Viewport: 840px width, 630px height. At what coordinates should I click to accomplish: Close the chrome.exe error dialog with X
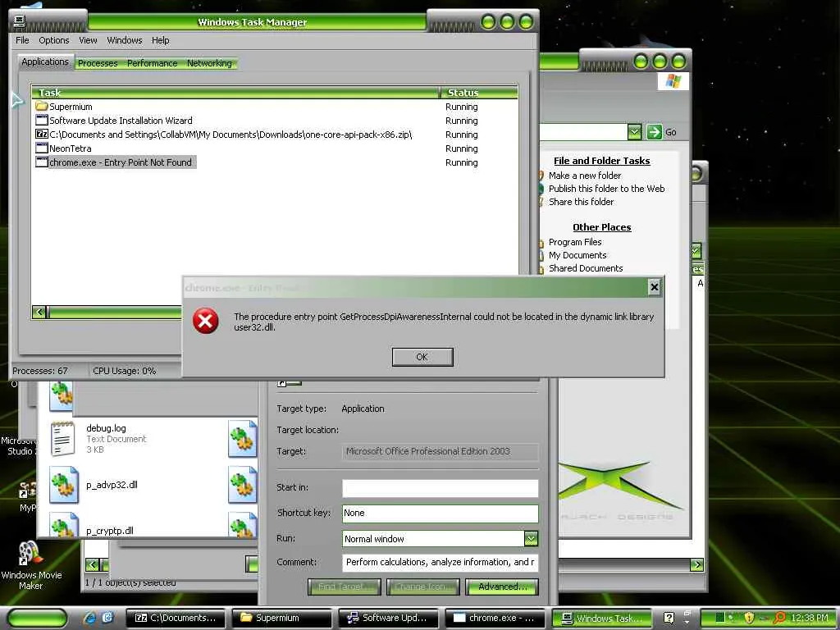tap(654, 287)
